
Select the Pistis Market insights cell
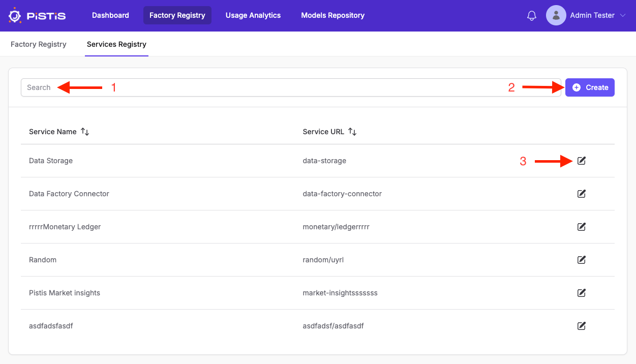[x=65, y=293]
